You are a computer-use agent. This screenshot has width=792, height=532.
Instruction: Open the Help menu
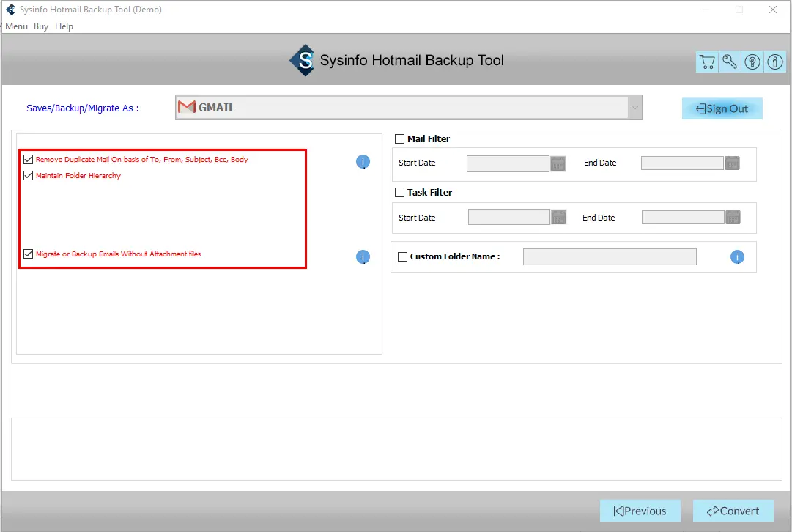(64, 26)
